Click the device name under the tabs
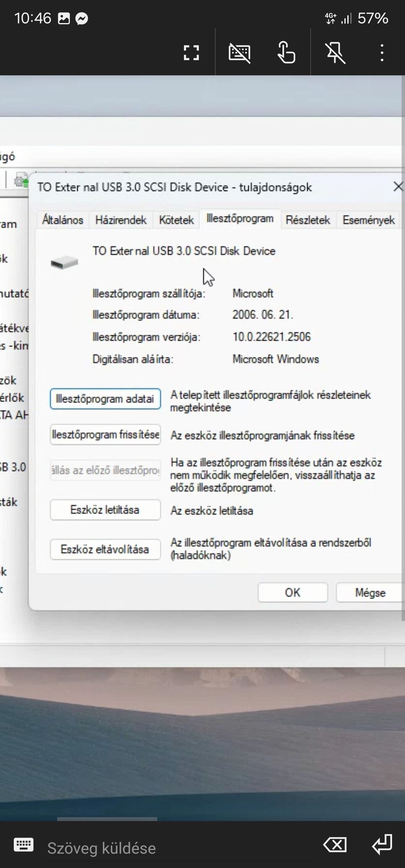 (x=184, y=251)
